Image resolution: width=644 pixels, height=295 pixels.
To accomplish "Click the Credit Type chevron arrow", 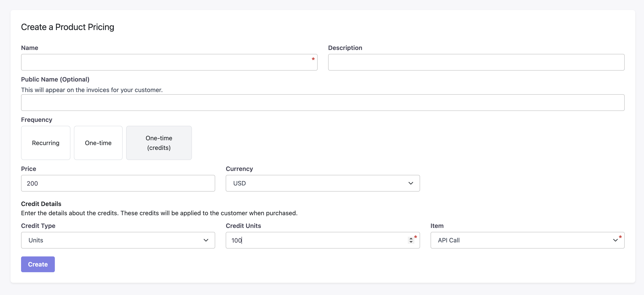I will 206,240.
